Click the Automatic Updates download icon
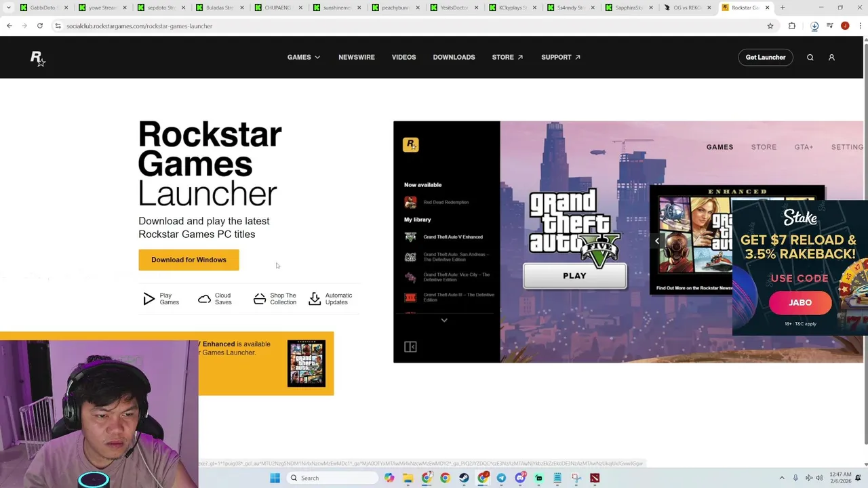 [x=315, y=299]
